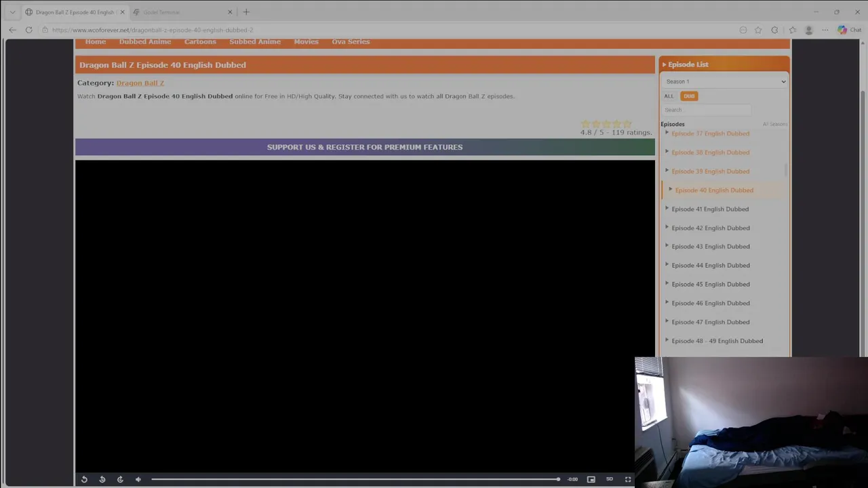Open the Dragon Ball Z category link

(140, 83)
